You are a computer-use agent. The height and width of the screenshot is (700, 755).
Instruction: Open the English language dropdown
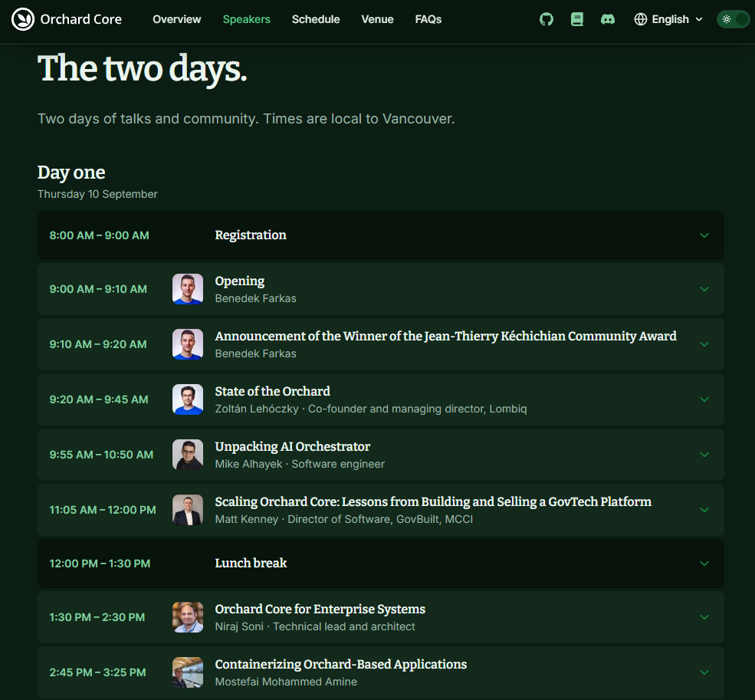click(669, 19)
